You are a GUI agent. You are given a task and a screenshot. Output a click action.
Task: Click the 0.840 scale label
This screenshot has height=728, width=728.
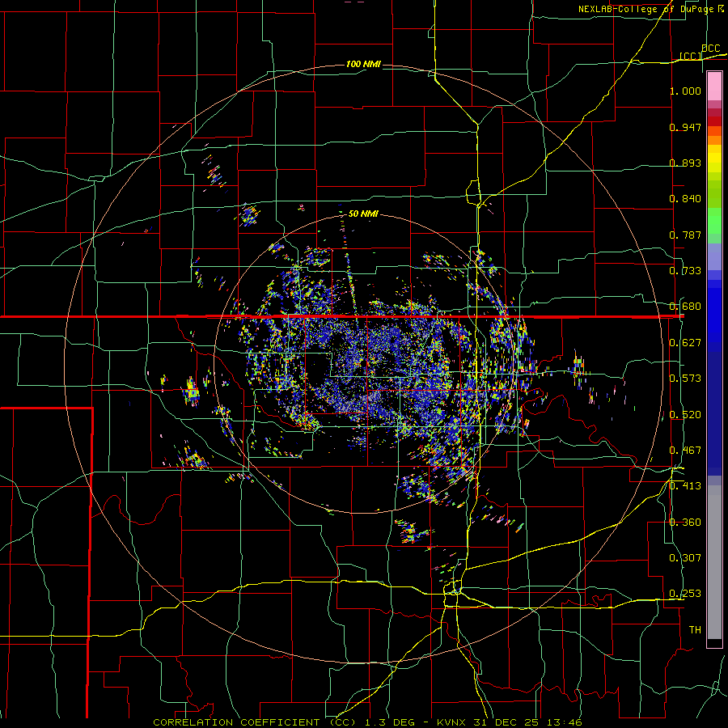click(685, 199)
